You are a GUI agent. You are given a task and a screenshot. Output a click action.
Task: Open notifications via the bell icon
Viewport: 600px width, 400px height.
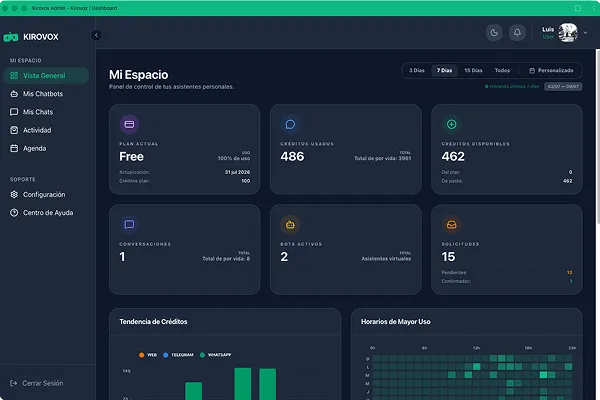click(517, 33)
